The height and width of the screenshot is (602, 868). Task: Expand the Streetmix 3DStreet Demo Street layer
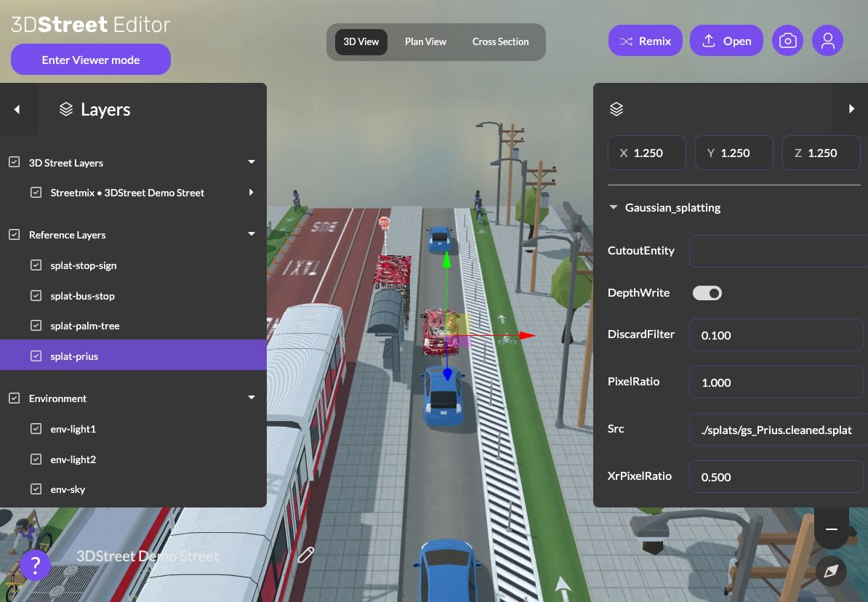(251, 192)
